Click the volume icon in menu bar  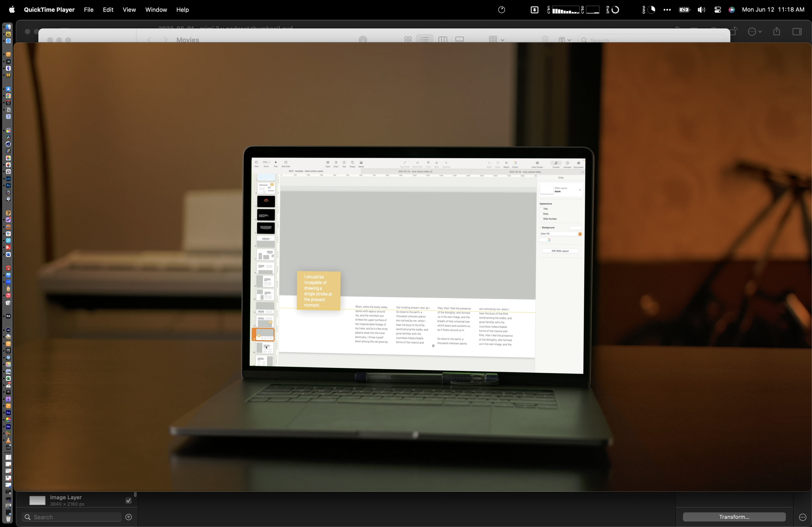click(701, 10)
